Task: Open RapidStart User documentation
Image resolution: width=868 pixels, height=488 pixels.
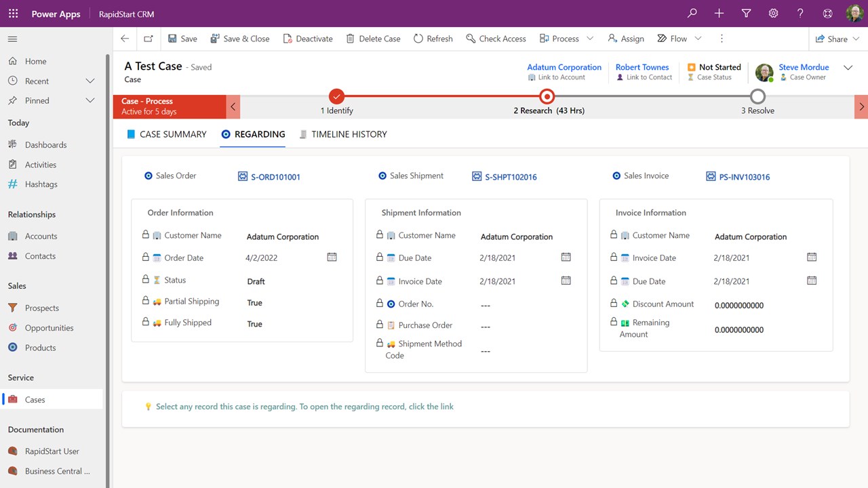Action: click(x=52, y=451)
